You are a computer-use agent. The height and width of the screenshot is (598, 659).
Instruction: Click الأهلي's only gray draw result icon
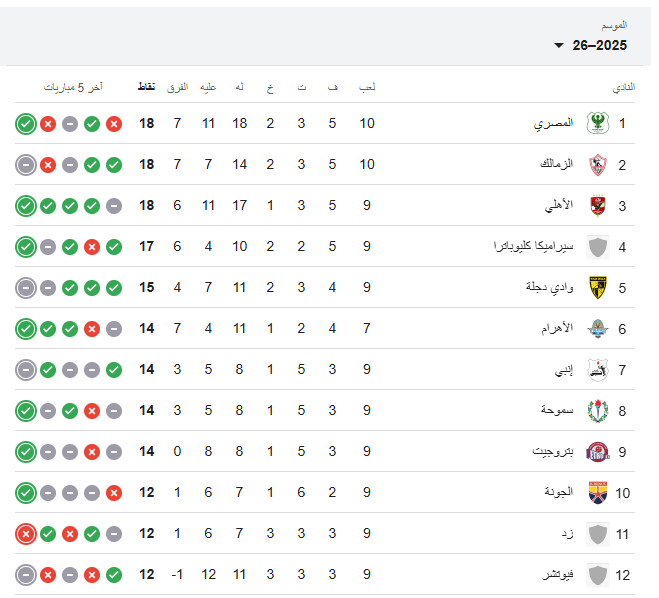pos(114,206)
